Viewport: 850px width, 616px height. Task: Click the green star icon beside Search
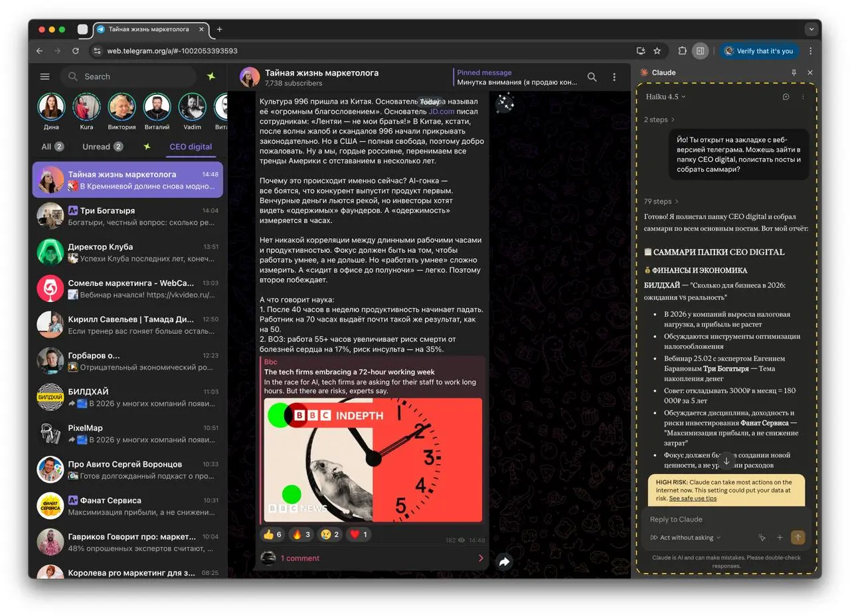pos(211,76)
